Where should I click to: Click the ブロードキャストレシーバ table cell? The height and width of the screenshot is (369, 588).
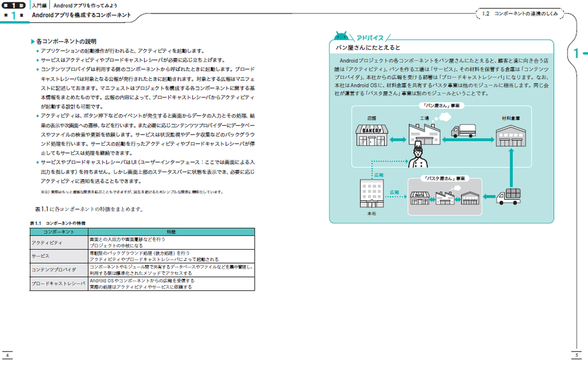click(x=59, y=284)
